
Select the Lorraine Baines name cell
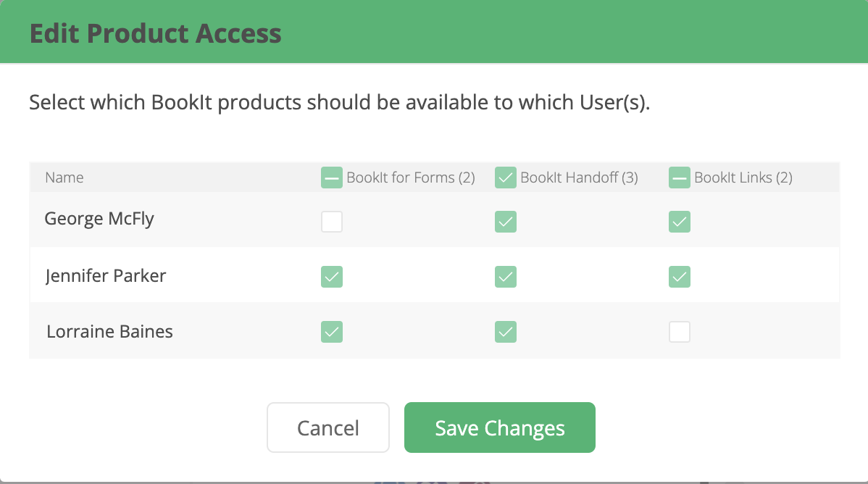(x=110, y=332)
